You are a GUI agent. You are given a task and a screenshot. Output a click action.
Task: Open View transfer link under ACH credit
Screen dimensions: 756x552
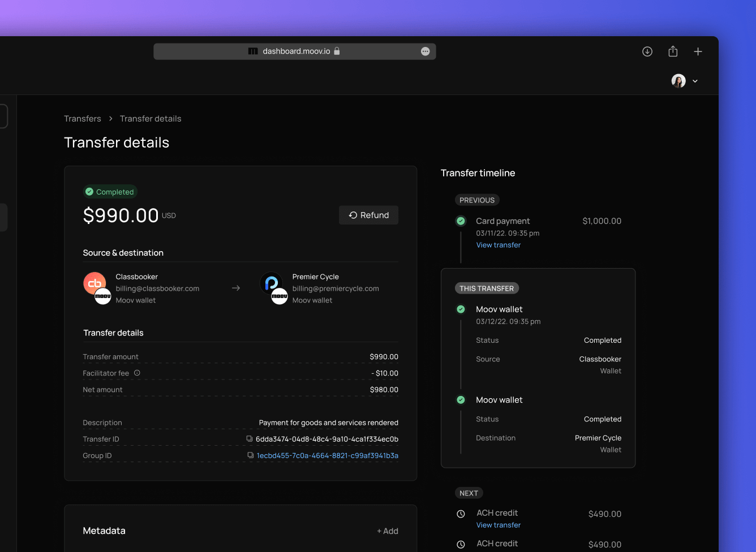coord(499,525)
